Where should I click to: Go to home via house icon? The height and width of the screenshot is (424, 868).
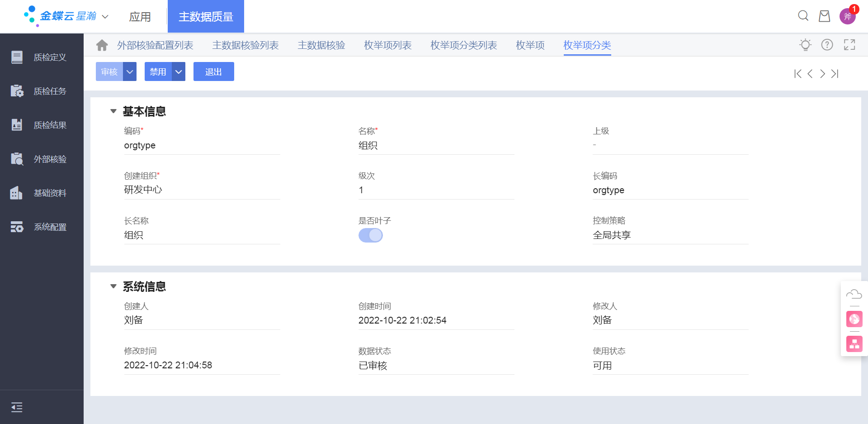coord(102,45)
